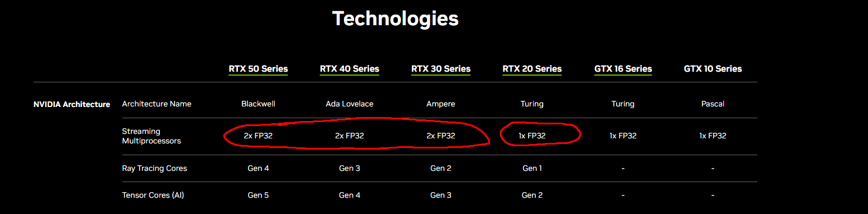This screenshot has width=868, height=214.
Task: Select the NVIDIA Architecture section label
Action: tap(72, 104)
